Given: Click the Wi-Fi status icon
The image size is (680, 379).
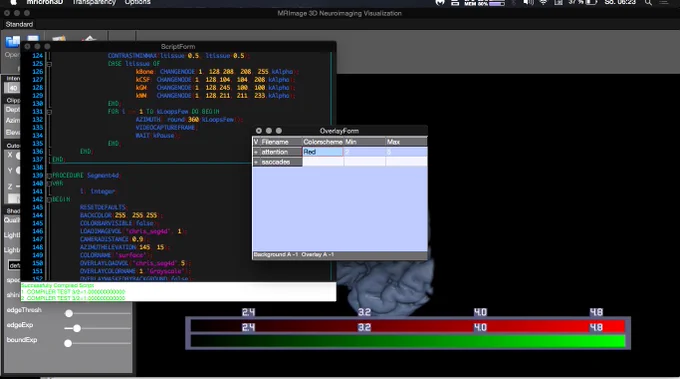Looking at the screenshot, I should (x=543, y=2).
